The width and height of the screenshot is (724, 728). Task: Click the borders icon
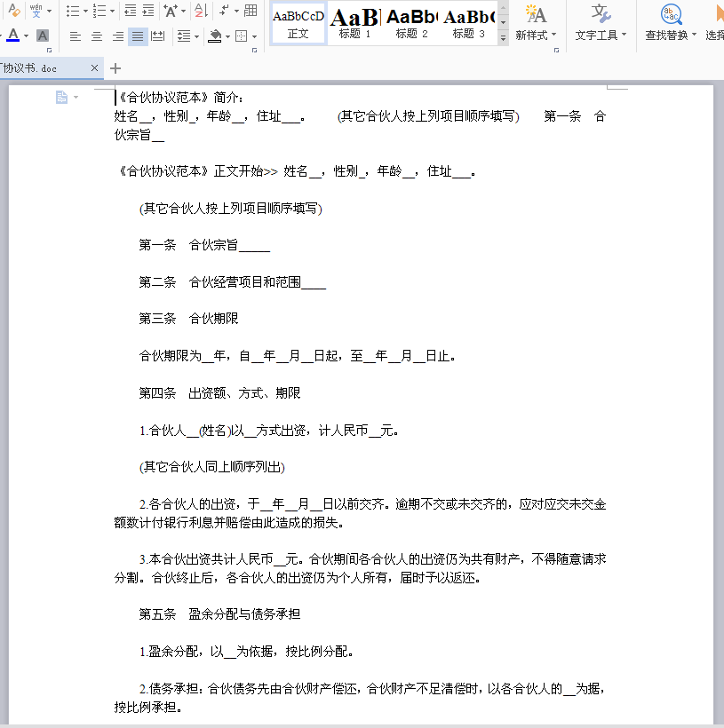click(241, 36)
